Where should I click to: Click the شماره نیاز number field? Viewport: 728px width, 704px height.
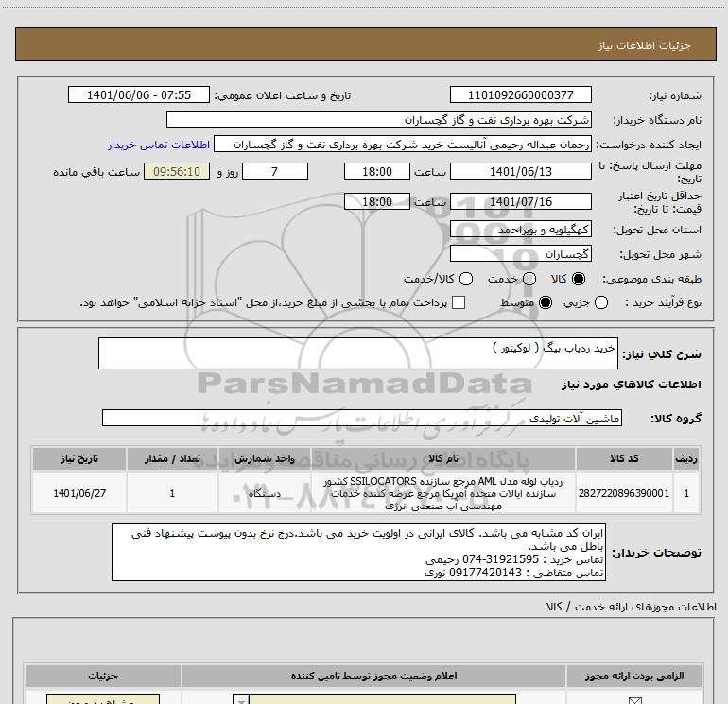tap(520, 95)
